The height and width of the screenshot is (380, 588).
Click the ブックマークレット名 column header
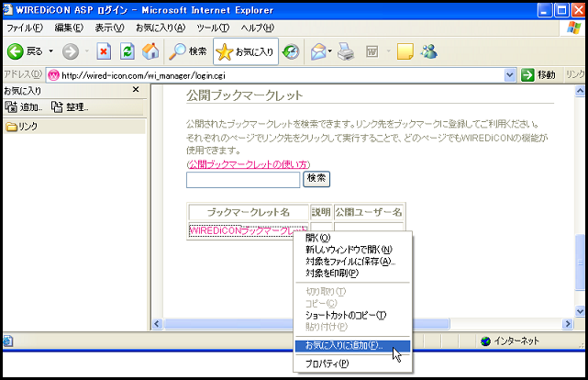click(249, 212)
